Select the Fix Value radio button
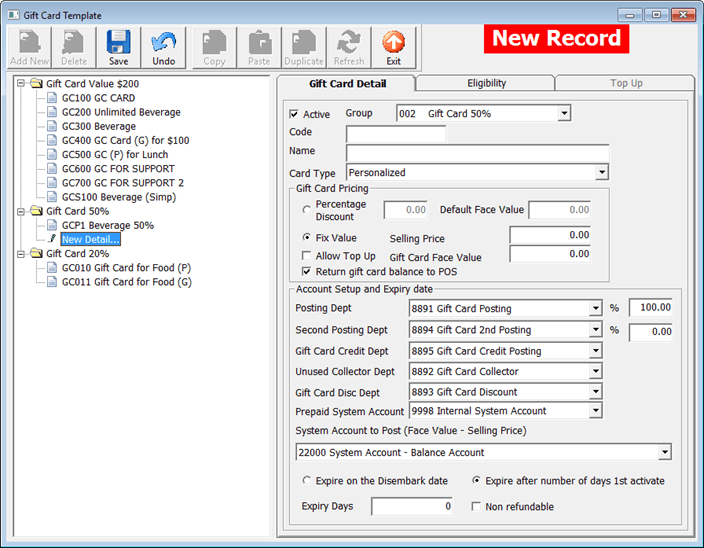The image size is (704, 548). (307, 237)
